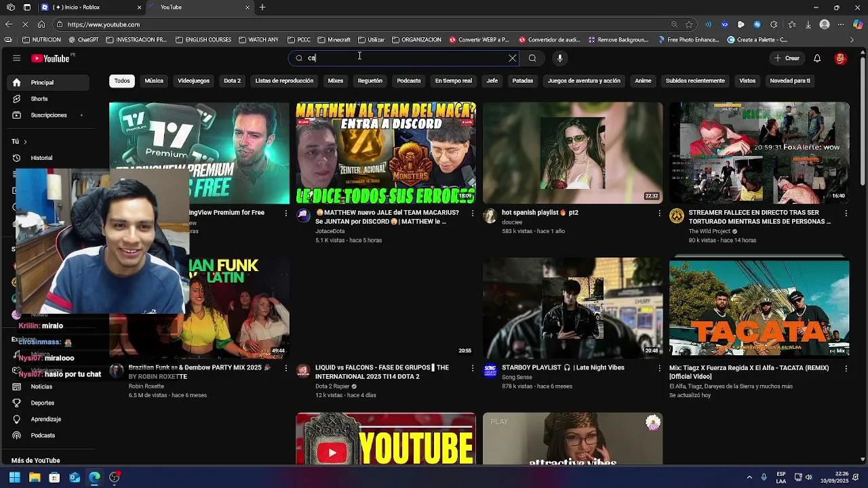
Task: Click the YouTube logo
Action: 51,58
